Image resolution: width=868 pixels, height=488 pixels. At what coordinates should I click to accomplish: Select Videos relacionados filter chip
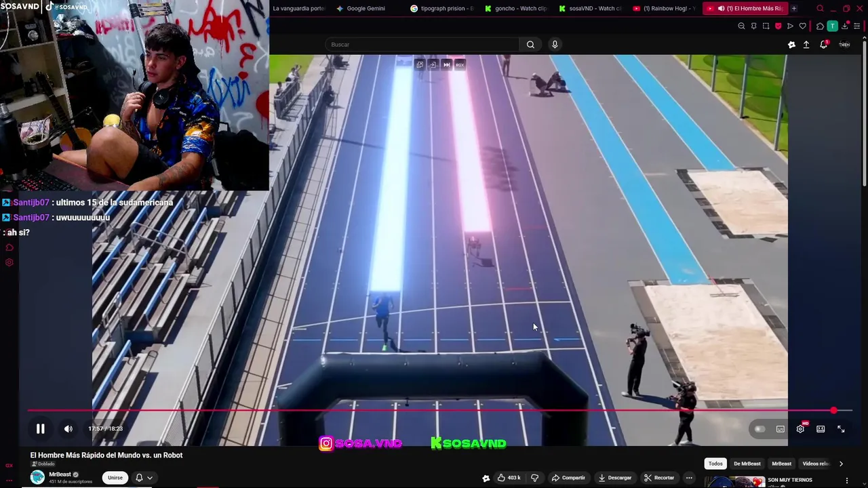coord(816,464)
